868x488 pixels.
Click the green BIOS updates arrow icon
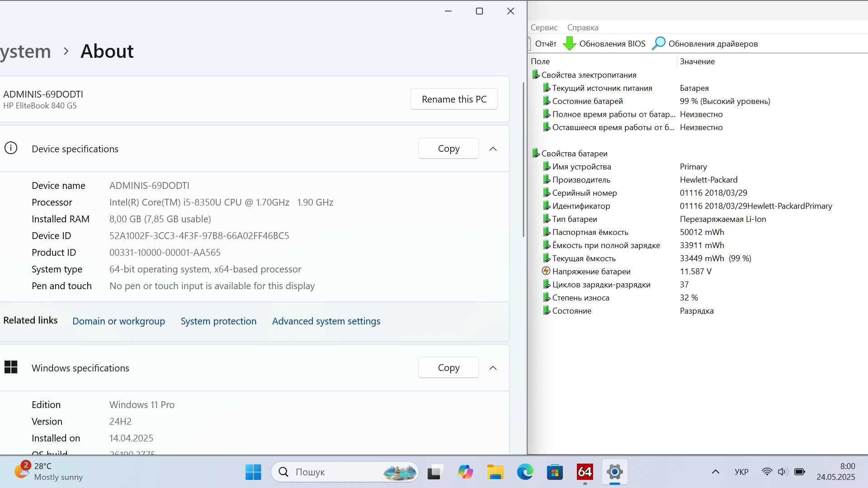(570, 43)
